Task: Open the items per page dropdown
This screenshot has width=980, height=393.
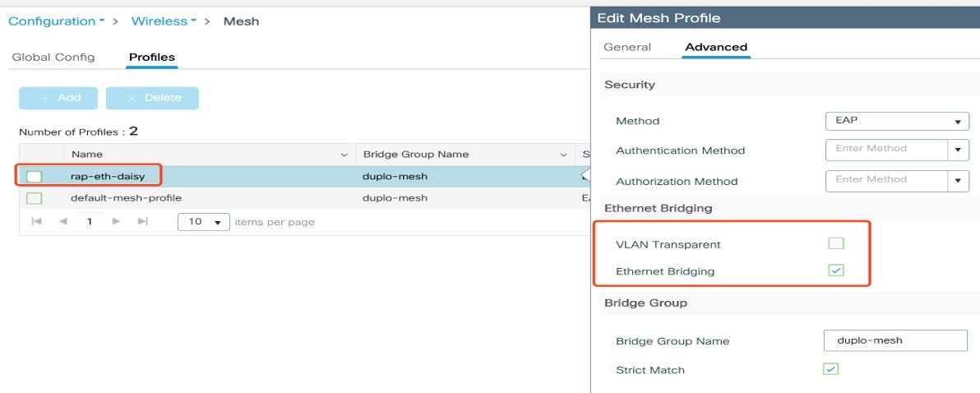Action: (204, 222)
